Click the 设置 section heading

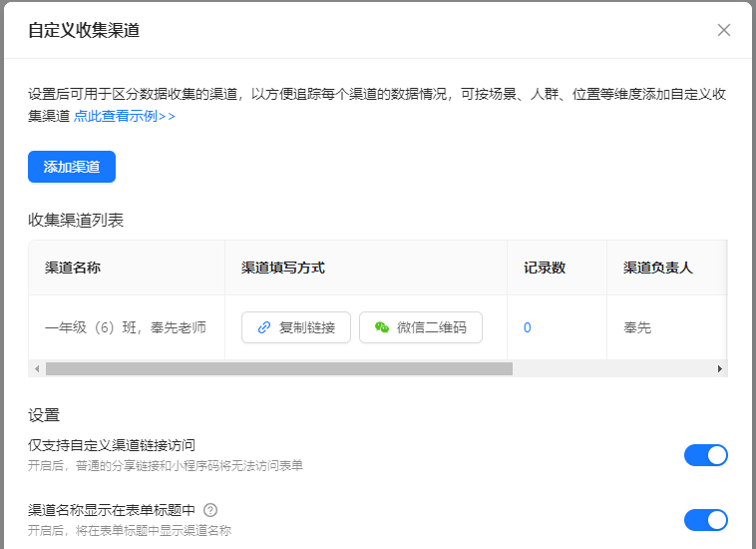click(x=44, y=415)
